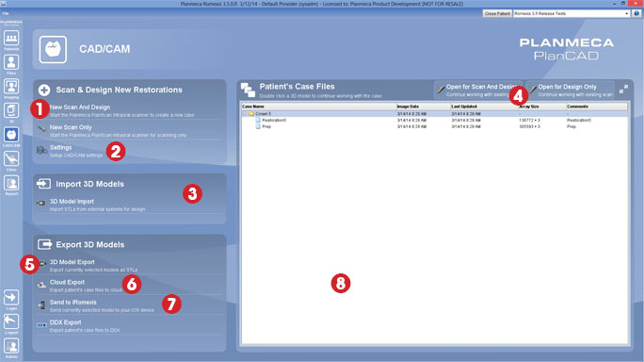This screenshot has width=644, height=362.
Task: Select the Restoration5 case file row
Action: 434,120
